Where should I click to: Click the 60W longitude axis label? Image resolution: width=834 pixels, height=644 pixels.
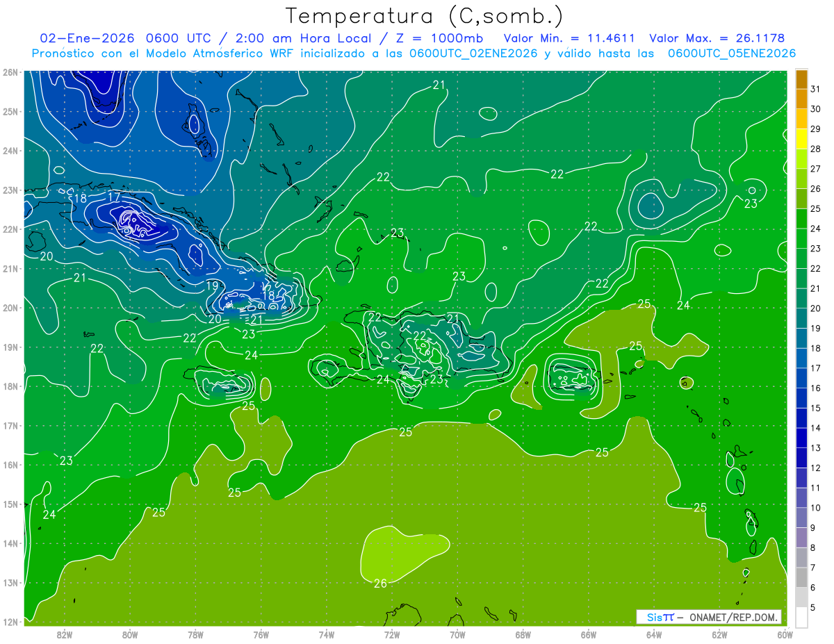pos(785,634)
